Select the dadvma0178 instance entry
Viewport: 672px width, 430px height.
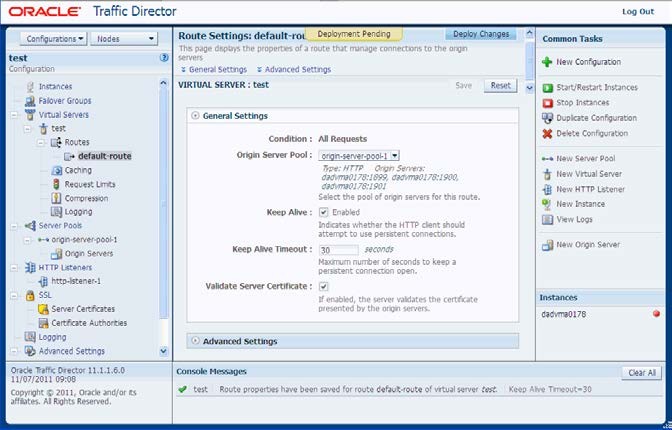564,314
